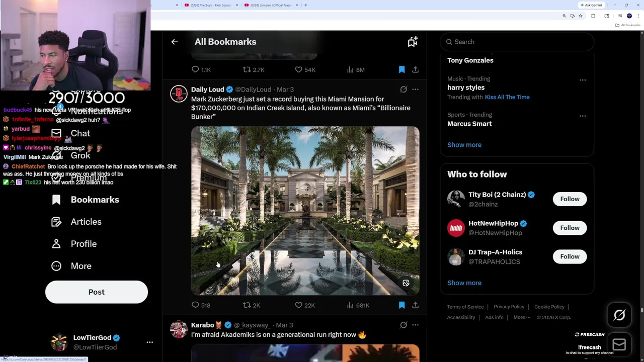The height and width of the screenshot is (362, 644).
Task: Remove bookmark from the top 8M post
Action: pos(401,70)
